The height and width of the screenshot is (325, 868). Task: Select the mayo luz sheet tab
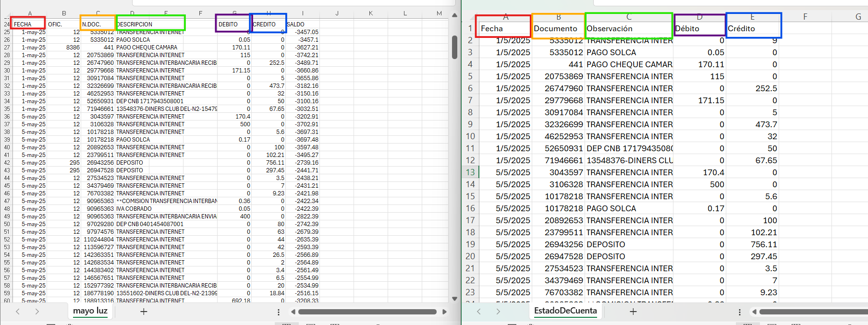(90, 311)
